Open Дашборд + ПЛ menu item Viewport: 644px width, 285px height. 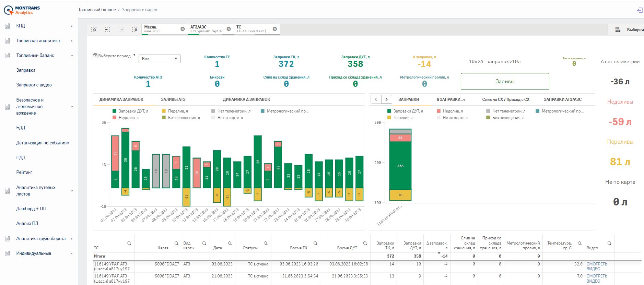pos(31,209)
